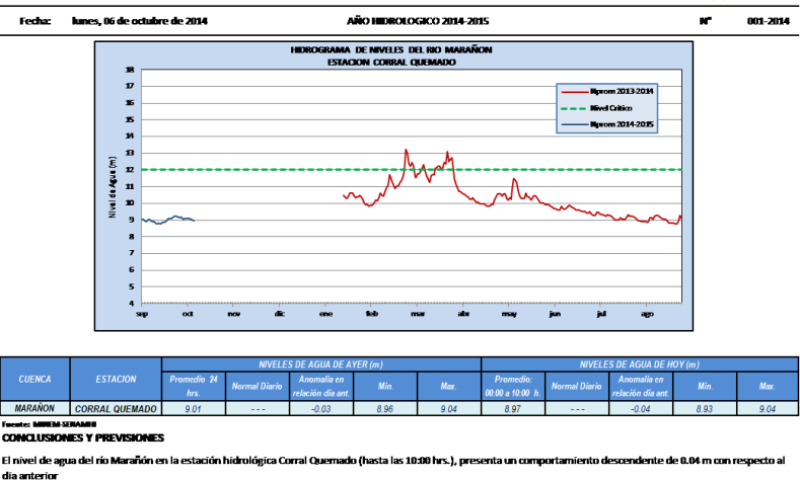800x500 pixels.
Task: Click the 8.97 today average cell
Action: pos(512,408)
